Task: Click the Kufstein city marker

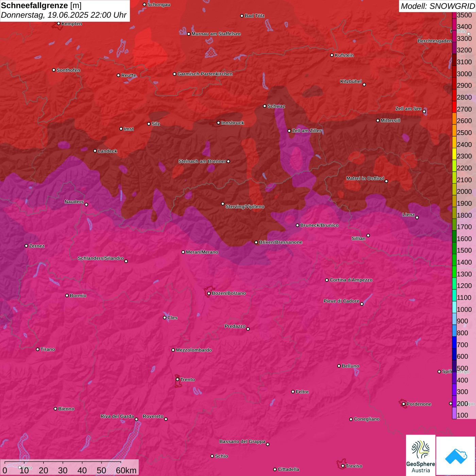Action: [332, 55]
